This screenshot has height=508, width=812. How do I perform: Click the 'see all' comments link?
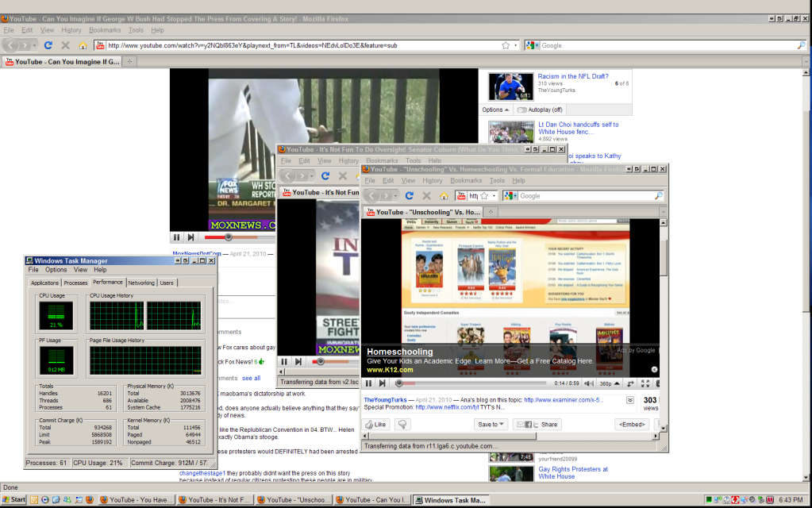coord(251,378)
